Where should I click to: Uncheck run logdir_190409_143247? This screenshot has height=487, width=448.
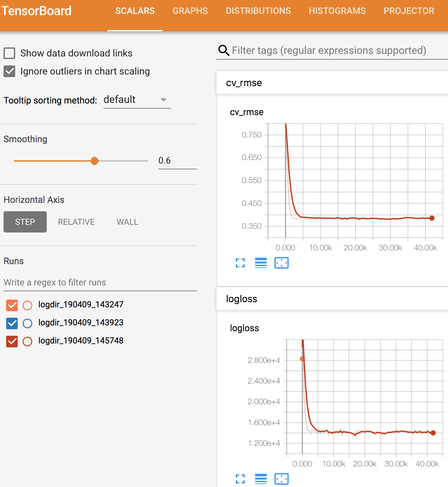[x=12, y=305]
